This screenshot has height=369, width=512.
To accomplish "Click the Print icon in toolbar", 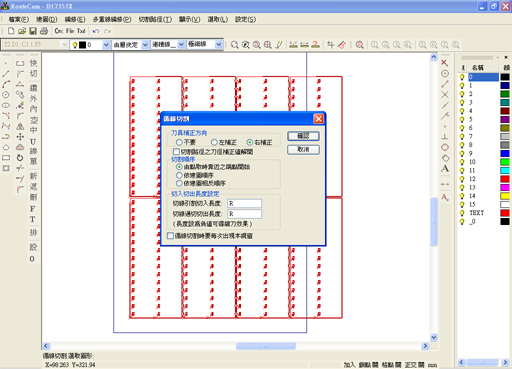I will 44,31.
